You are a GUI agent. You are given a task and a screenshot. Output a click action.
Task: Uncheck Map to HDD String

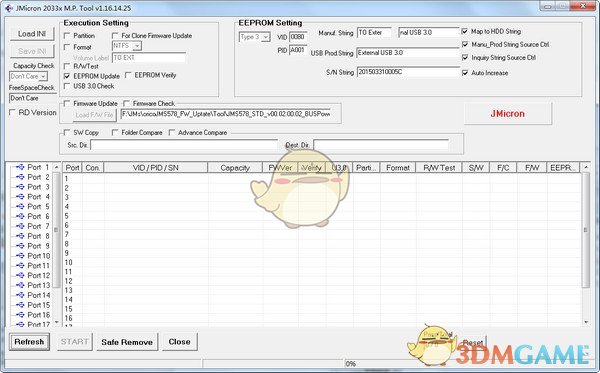(x=465, y=31)
